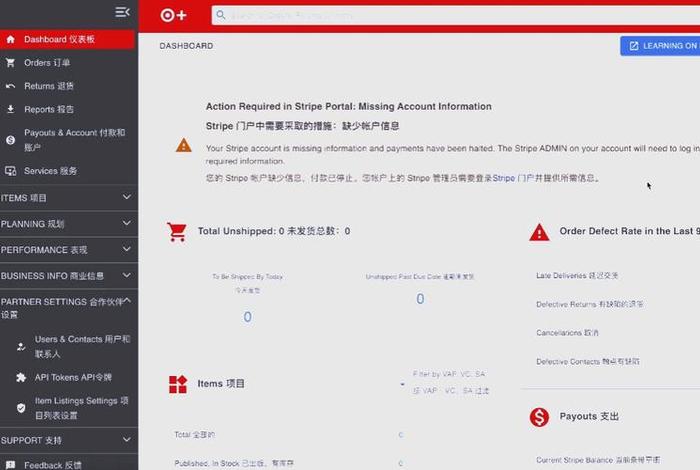Click the Current Stripe Balance row

coord(598,460)
